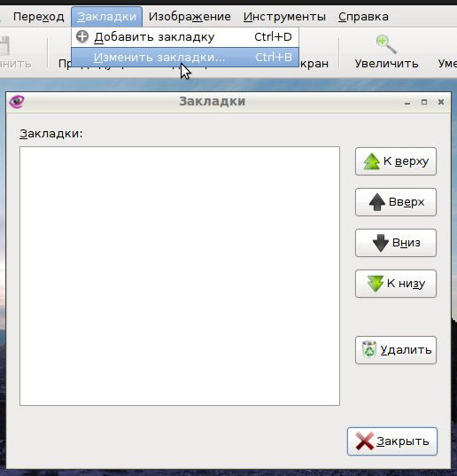Image resolution: width=457 pixels, height=476 pixels.
Task: Click the Увеличить magnifier toolbar icon
Action: tap(386, 44)
